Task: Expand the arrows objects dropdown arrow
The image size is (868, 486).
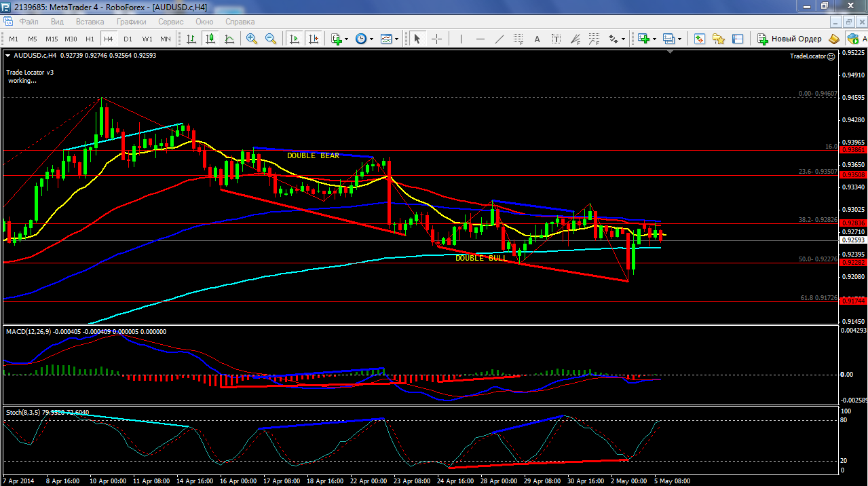Action: (x=623, y=39)
